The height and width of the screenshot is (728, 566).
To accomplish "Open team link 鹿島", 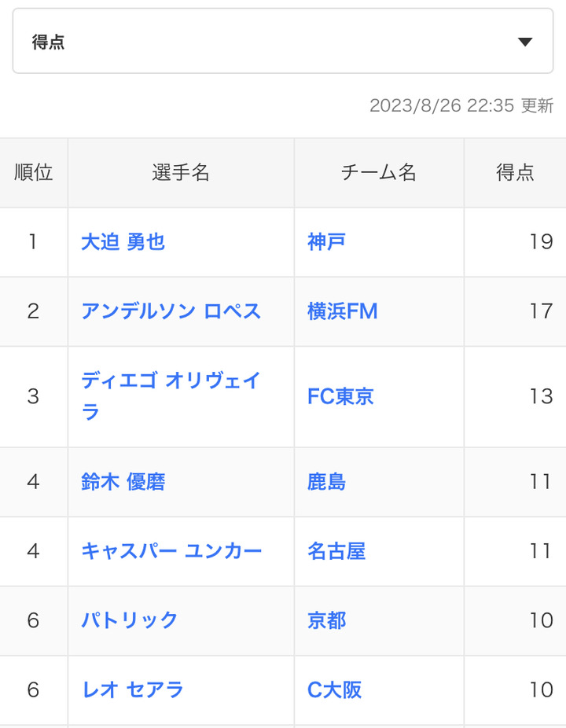I will pos(326,481).
